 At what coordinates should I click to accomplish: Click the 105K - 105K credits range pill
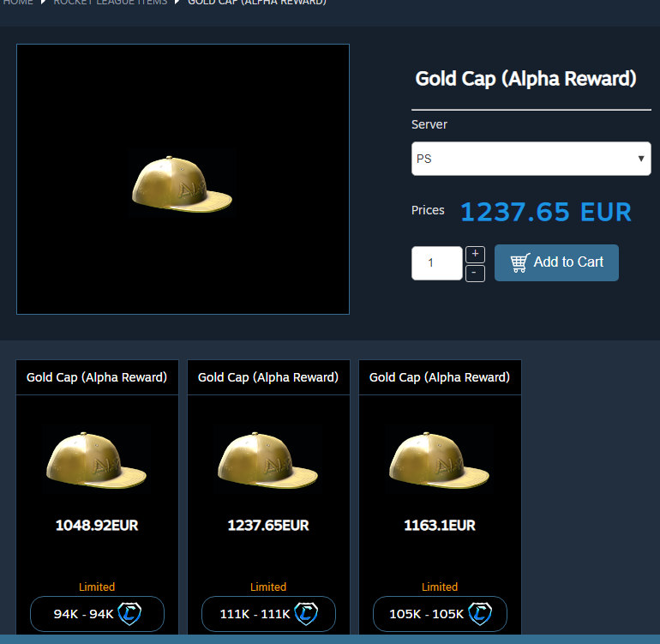tap(440, 614)
